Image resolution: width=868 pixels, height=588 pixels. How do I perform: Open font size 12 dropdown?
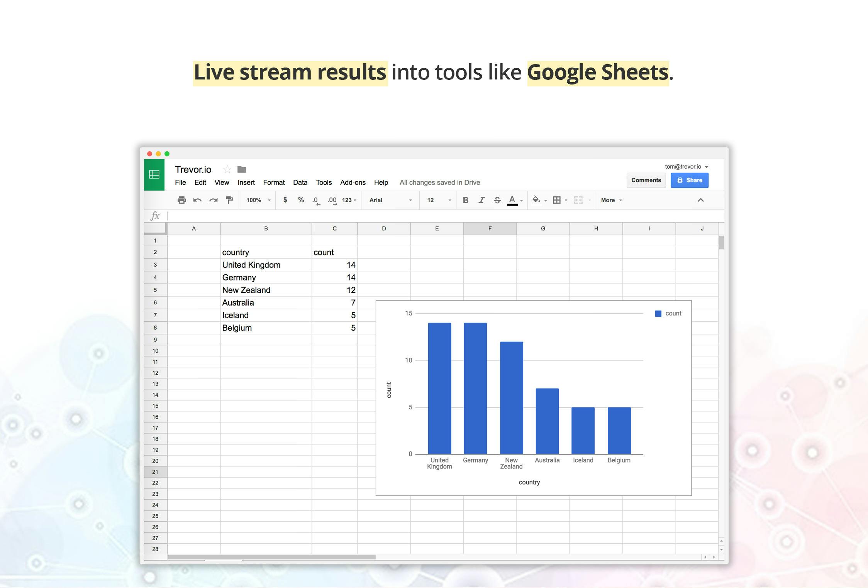tap(439, 200)
